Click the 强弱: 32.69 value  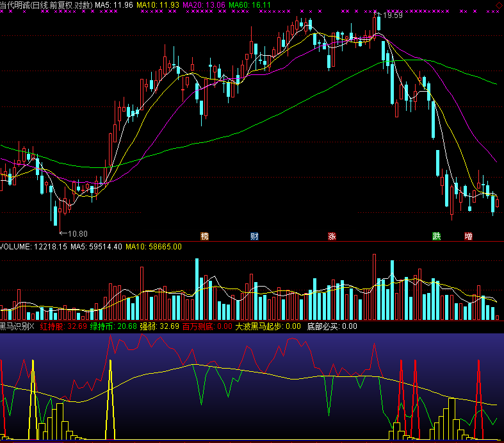[x=159, y=326]
